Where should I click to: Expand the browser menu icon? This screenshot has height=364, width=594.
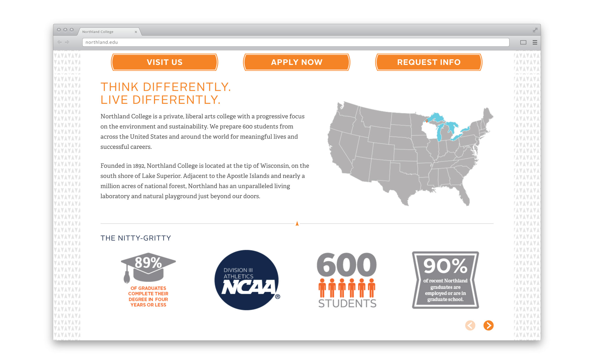(535, 42)
